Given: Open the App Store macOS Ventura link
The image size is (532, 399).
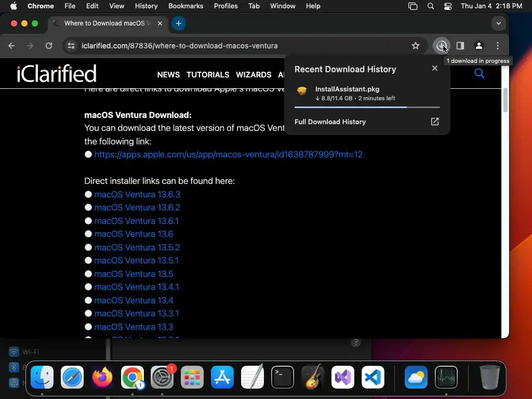Looking at the screenshot, I should point(229,154).
